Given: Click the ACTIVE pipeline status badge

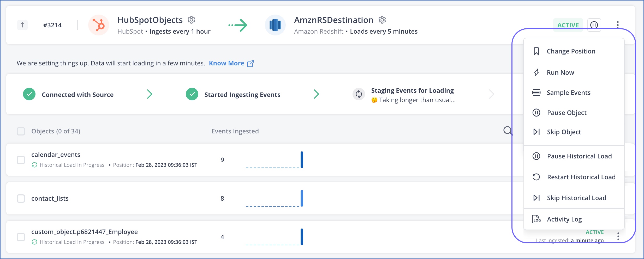Looking at the screenshot, I should click(568, 25).
